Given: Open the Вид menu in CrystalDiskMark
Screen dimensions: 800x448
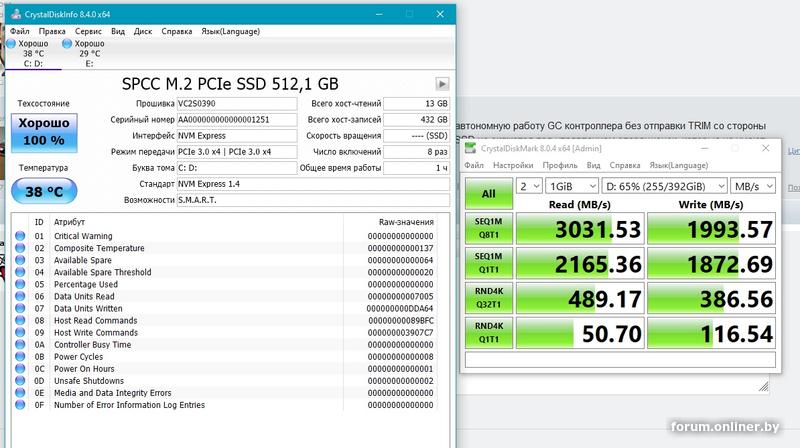Looking at the screenshot, I should click(x=593, y=165).
